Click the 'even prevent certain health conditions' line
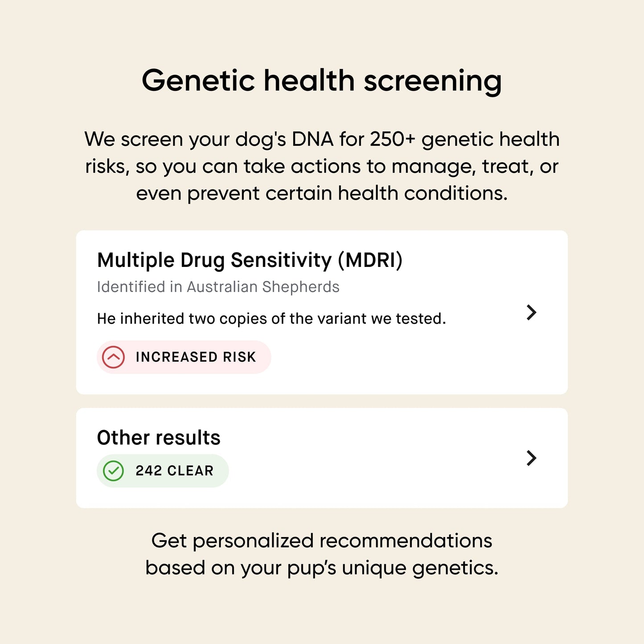 pyautogui.click(x=322, y=193)
